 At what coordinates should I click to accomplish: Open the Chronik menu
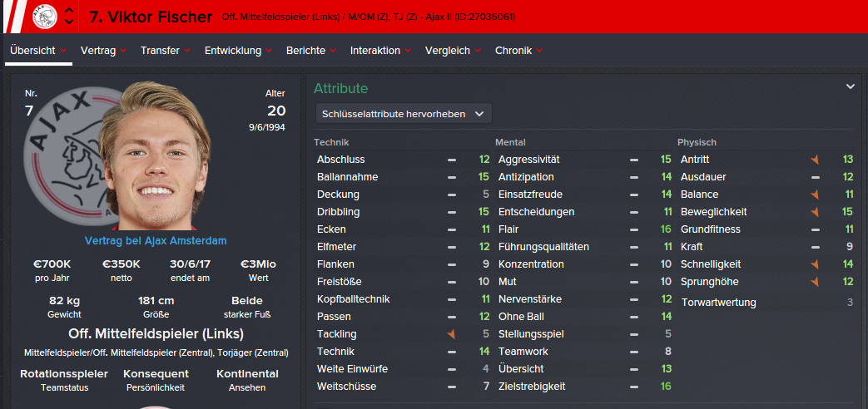coord(518,51)
